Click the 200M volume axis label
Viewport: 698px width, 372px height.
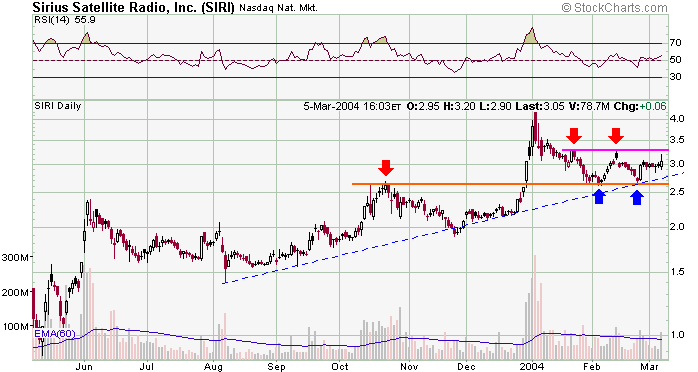pyautogui.click(x=16, y=292)
